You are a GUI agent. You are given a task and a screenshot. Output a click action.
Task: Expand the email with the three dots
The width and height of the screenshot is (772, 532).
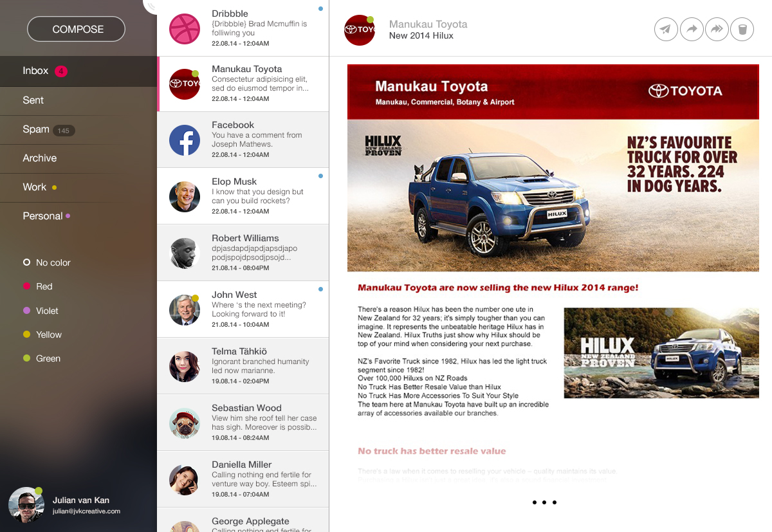544,502
